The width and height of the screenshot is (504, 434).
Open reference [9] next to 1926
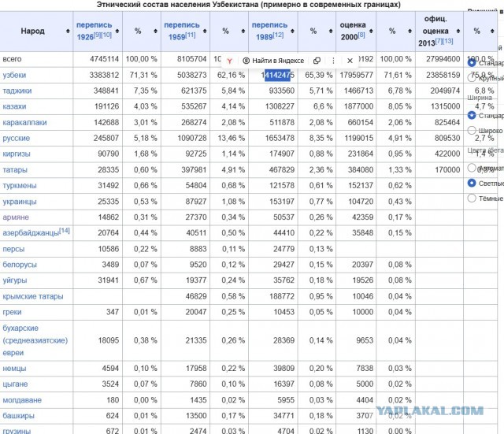coord(98,35)
